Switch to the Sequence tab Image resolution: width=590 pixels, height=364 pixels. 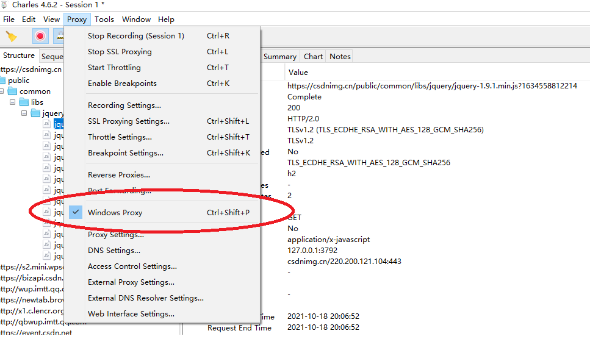pos(52,56)
